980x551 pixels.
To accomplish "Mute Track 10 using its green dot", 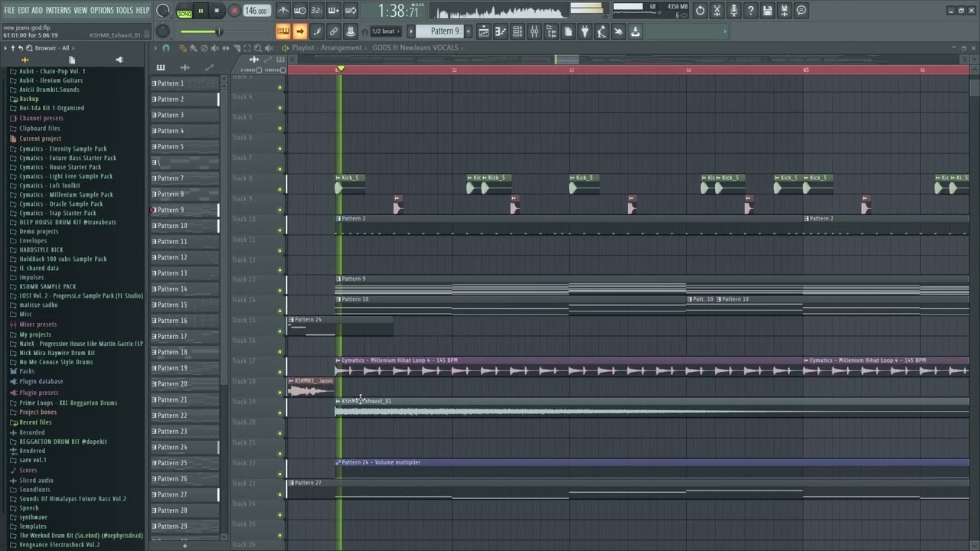I will pos(279,230).
